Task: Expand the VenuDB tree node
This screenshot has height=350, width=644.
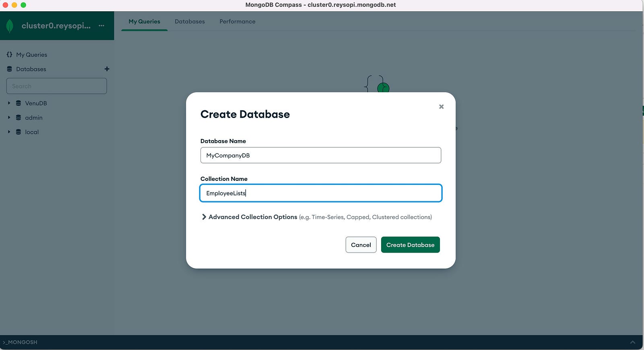Action: pos(9,103)
